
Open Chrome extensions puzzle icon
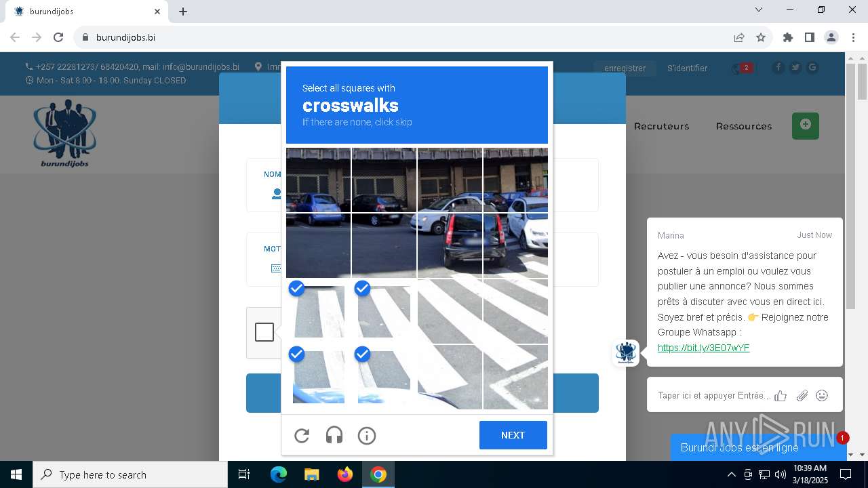click(788, 37)
